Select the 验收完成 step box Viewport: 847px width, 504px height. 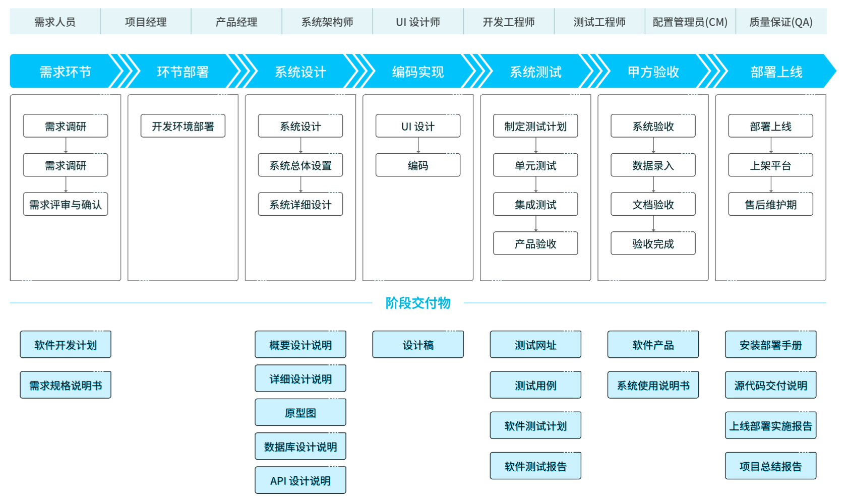point(653,243)
